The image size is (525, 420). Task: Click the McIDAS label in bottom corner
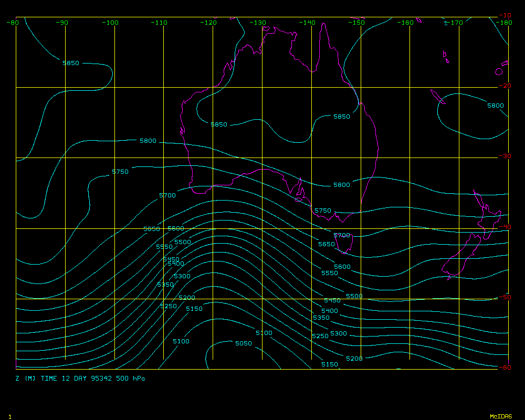point(500,416)
